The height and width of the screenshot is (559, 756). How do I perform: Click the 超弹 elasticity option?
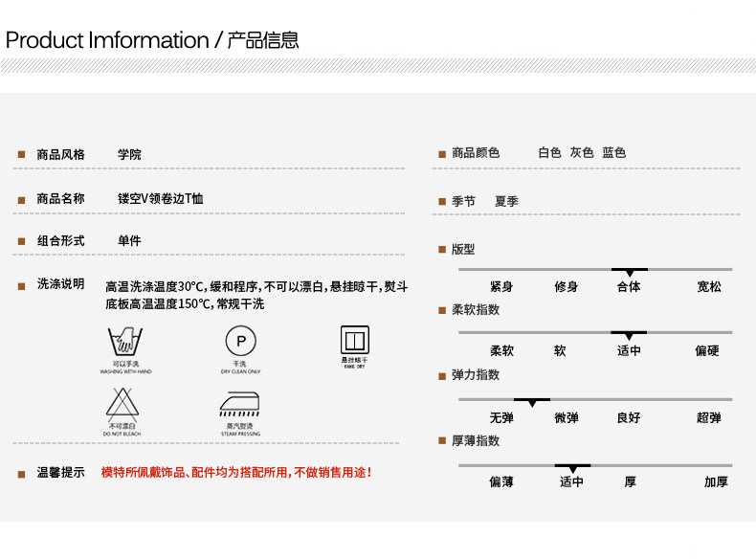(709, 417)
